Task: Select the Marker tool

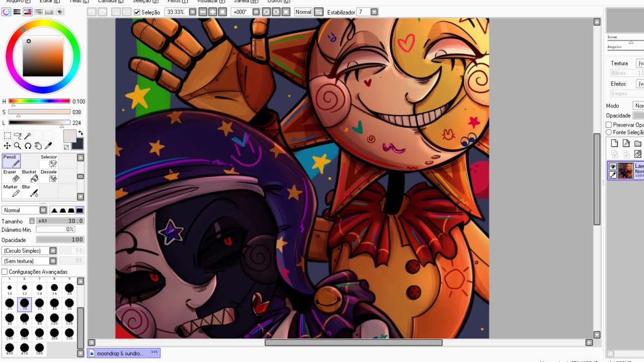Action: point(11,191)
